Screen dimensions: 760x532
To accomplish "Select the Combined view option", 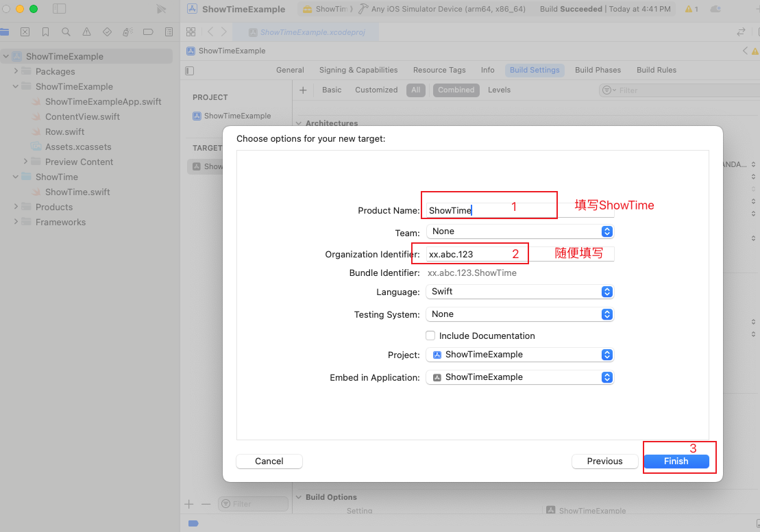I will point(456,90).
